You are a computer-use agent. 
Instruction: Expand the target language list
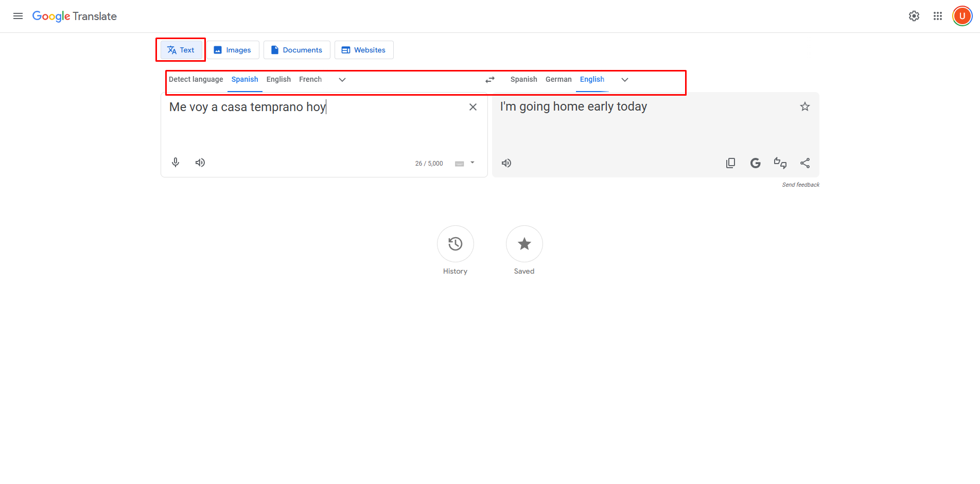(x=624, y=80)
